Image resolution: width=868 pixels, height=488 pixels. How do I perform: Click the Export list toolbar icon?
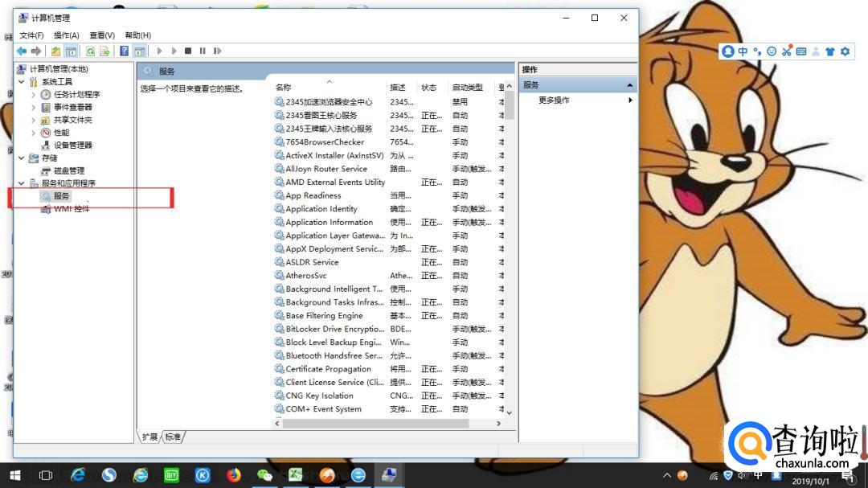click(104, 51)
